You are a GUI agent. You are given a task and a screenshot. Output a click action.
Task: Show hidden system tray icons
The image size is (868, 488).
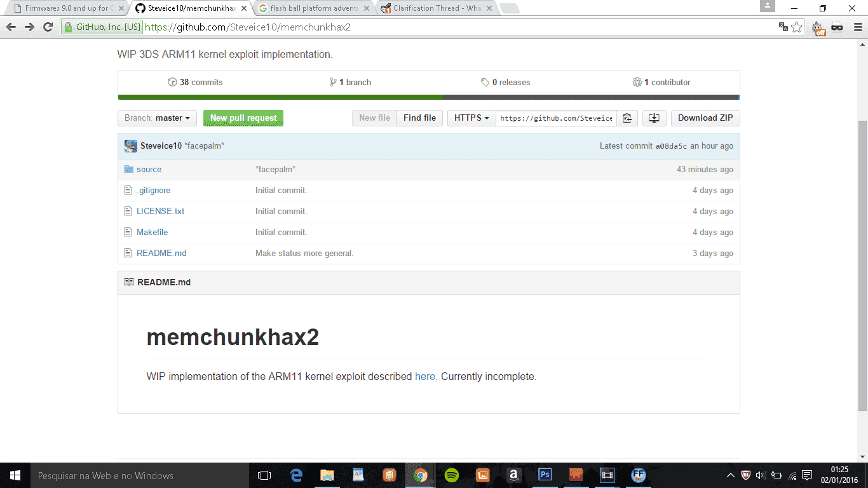point(731,475)
